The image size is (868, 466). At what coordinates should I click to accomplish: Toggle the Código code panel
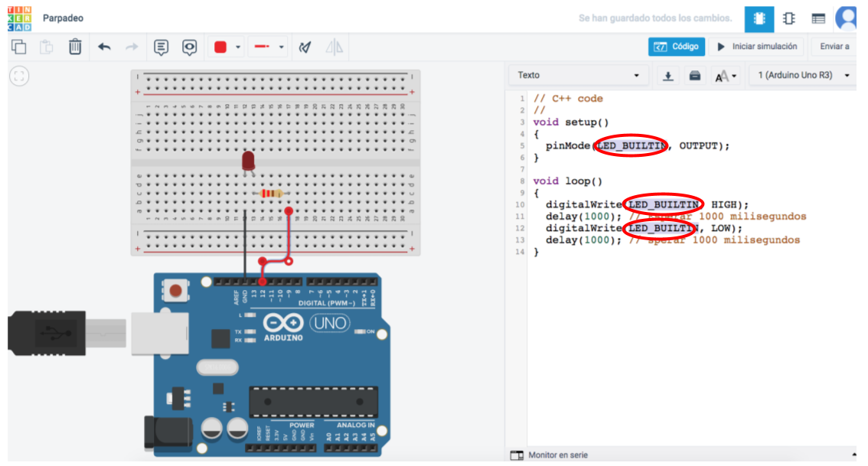point(677,47)
